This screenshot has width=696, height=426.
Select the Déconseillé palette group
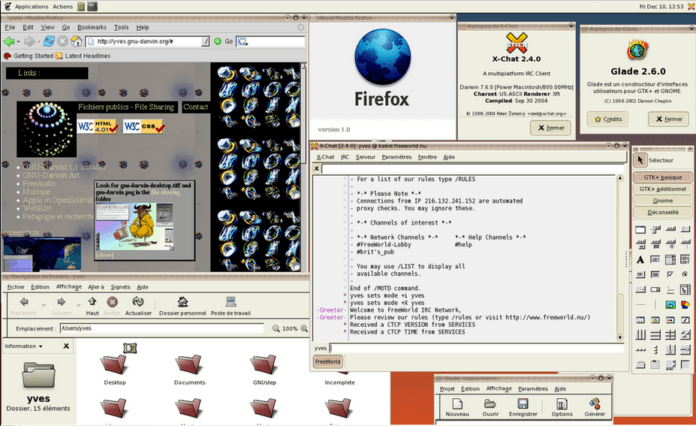[x=663, y=212]
